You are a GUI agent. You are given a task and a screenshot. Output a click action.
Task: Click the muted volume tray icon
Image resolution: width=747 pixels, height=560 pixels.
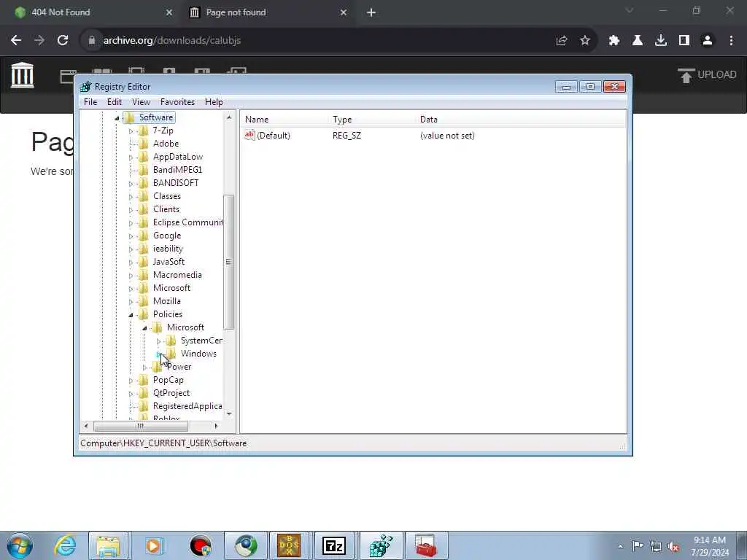tap(673, 546)
